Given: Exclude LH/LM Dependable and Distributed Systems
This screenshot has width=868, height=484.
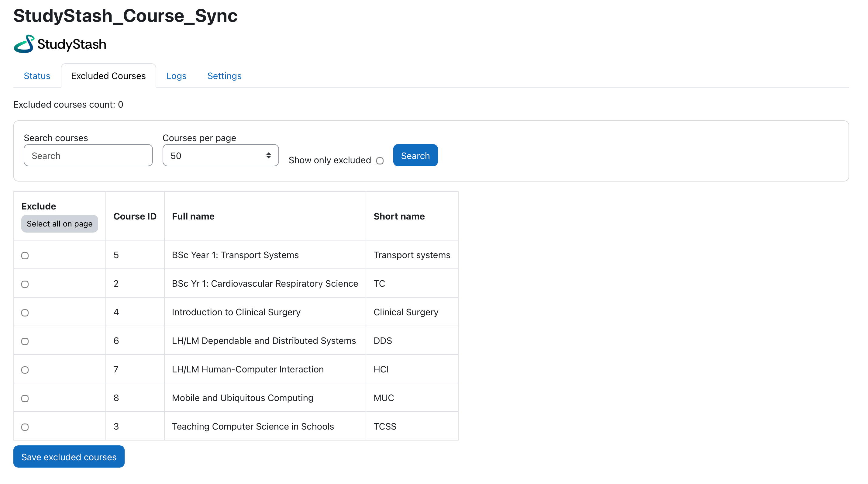Looking at the screenshot, I should coord(25,341).
